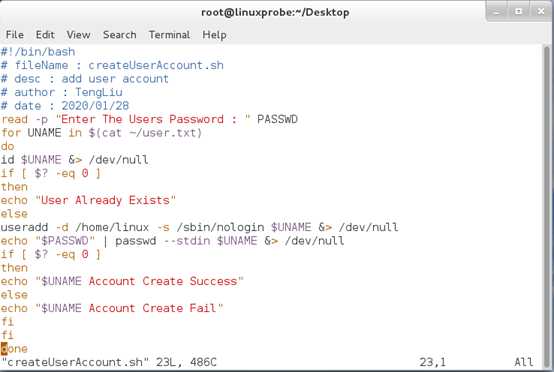Click the 'do' keyword line
Viewport: 554px width, 372px height.
pos(7,146)
